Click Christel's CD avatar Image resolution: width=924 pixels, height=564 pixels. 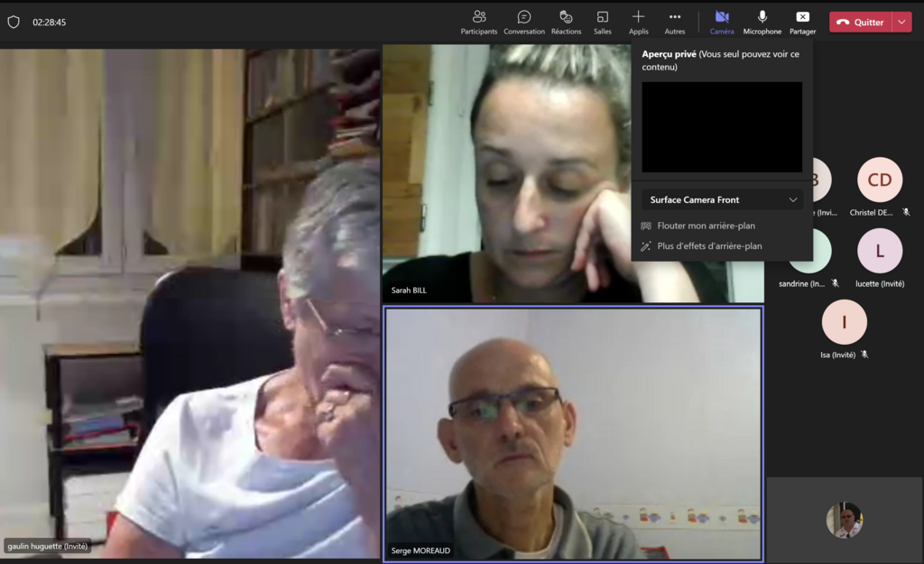pyautogui.click(x=879, y=180)
